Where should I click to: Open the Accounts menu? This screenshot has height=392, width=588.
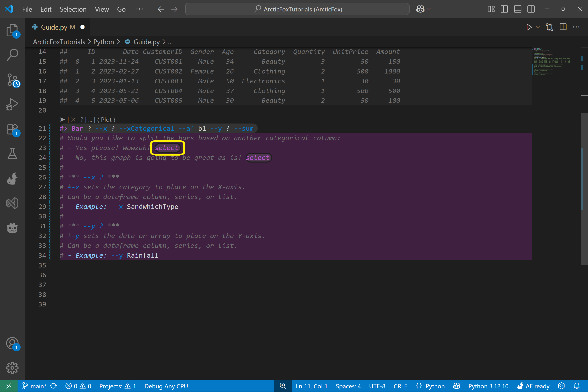(x=12, y=343)
